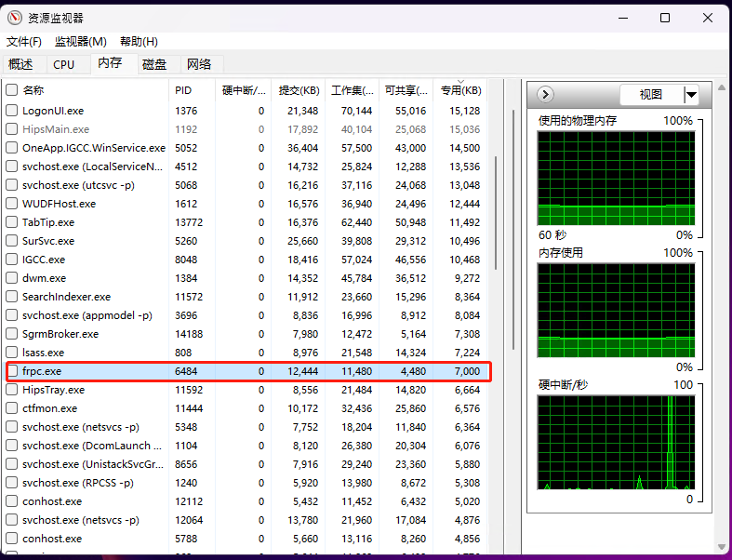
Task: Click private value 9,272 for dwm.exe
Action: 467,278
